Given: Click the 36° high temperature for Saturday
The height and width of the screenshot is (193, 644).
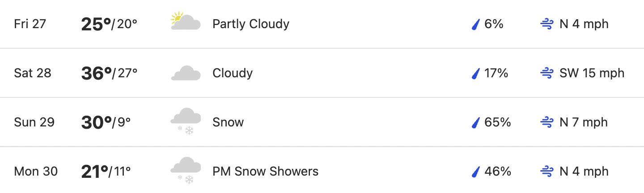Looking at the screenshot, I should click(96, 73).
